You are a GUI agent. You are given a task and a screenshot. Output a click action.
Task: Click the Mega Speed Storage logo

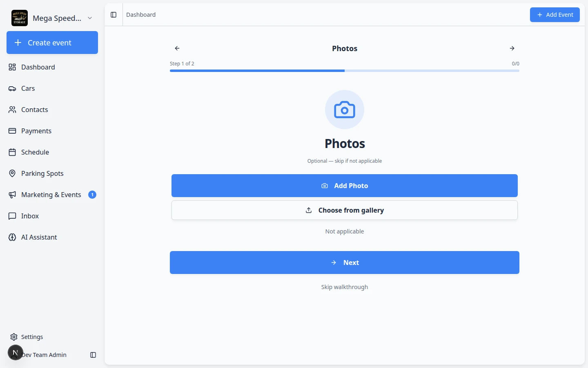[x=20, y=18]
